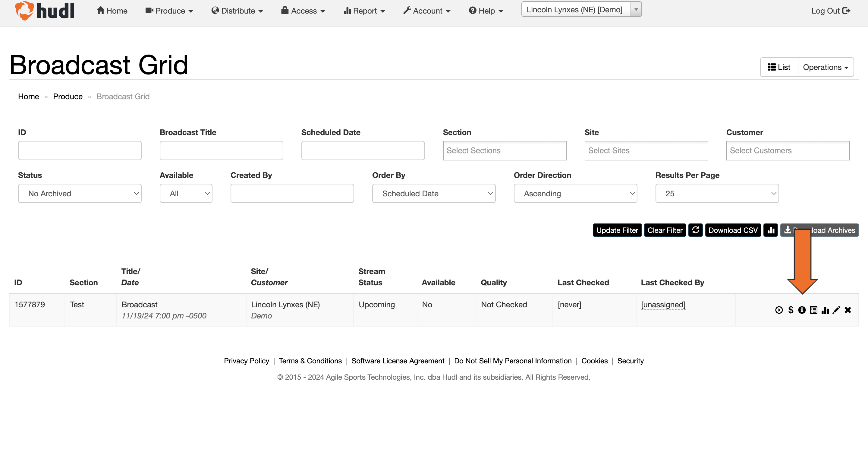868x465 pixels.
Task: Expand the Status No Archived dropdown
Action: (x=80, y=194)
